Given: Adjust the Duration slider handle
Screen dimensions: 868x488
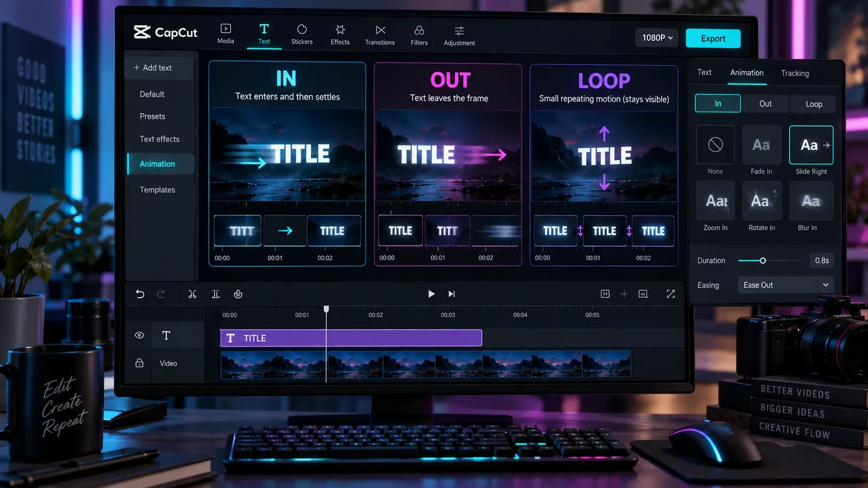Looking at the screenshot, I should click(763, 260).
